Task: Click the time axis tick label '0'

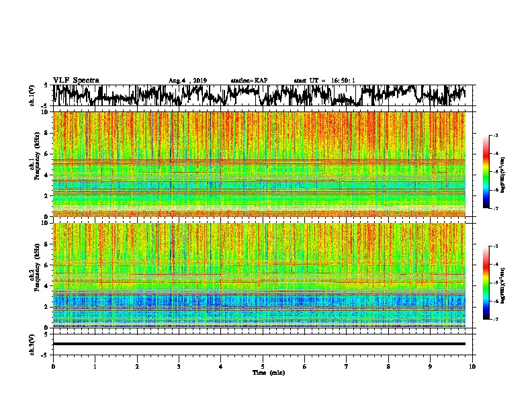Action: coord(53,366)
